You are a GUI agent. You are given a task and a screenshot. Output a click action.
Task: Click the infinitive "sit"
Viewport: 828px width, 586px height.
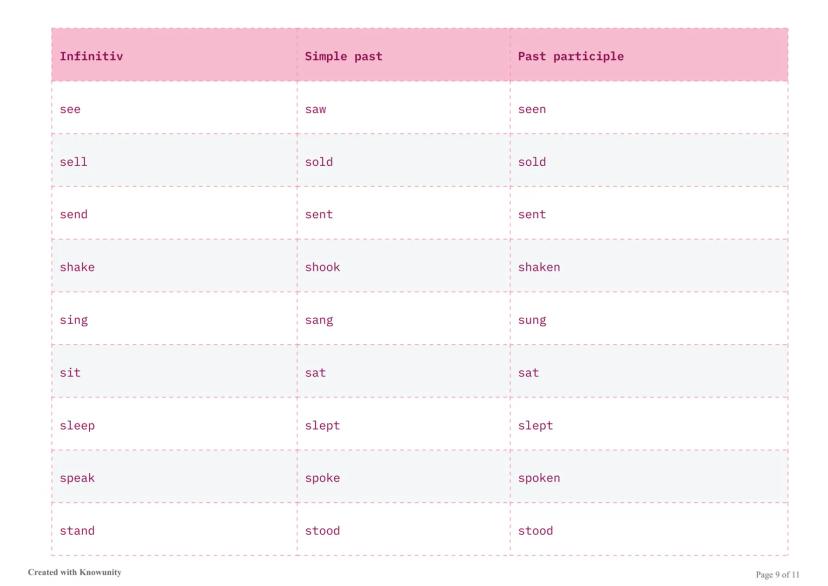pyautogui.click(x=70, y=372)
